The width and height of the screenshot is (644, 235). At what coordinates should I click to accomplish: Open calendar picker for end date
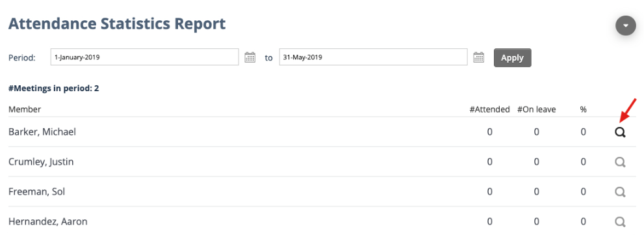click(x=478, y=57)
